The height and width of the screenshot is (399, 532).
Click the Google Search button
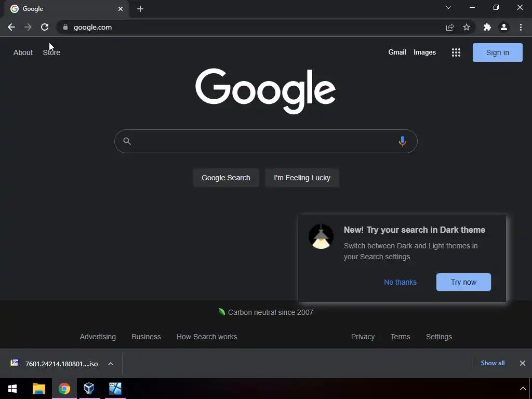[x=226, y=178]
